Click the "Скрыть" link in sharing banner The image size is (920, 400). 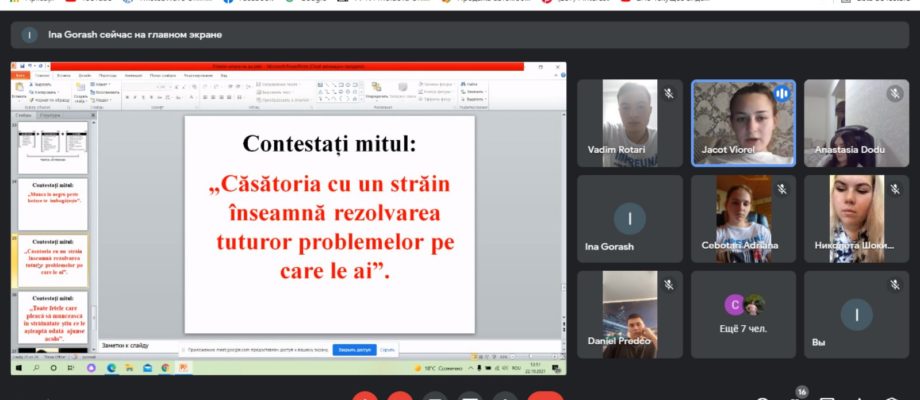[x=387, y=350]
